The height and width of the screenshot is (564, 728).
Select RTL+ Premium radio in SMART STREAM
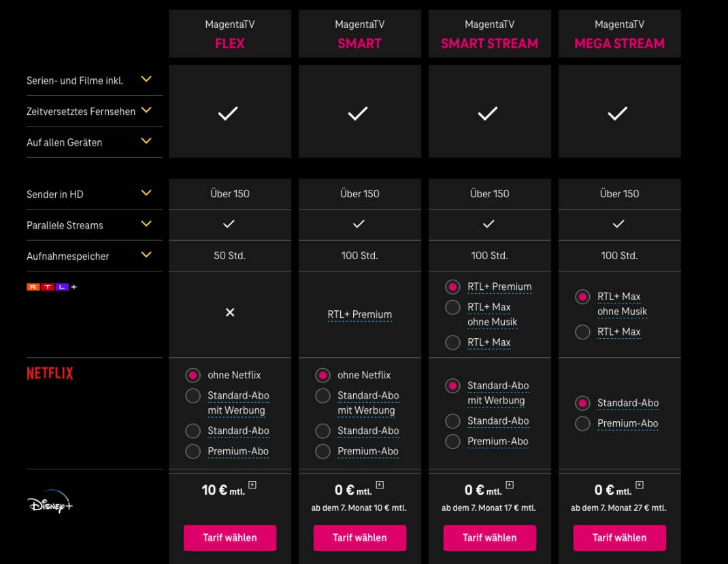click(x=452, y=287)
